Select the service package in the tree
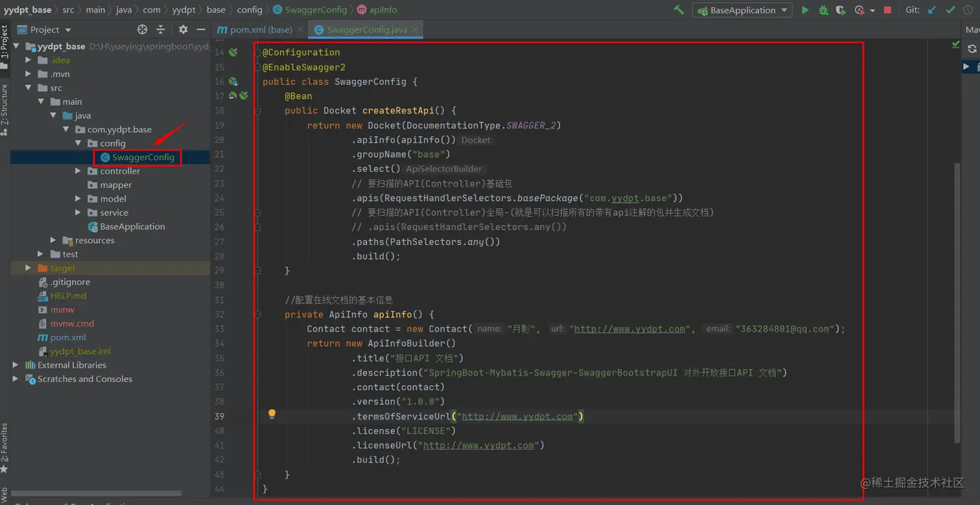This screenshot has width=980, height=505. [x=108, y=213]
